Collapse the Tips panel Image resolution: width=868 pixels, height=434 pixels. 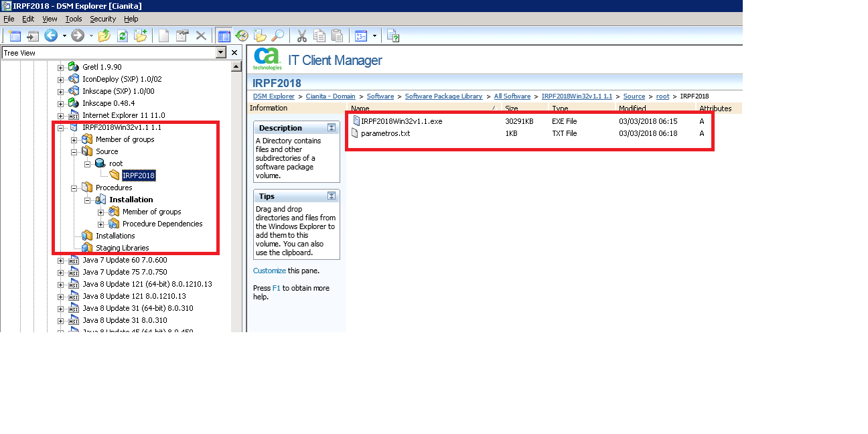click(x=332, y=196)
